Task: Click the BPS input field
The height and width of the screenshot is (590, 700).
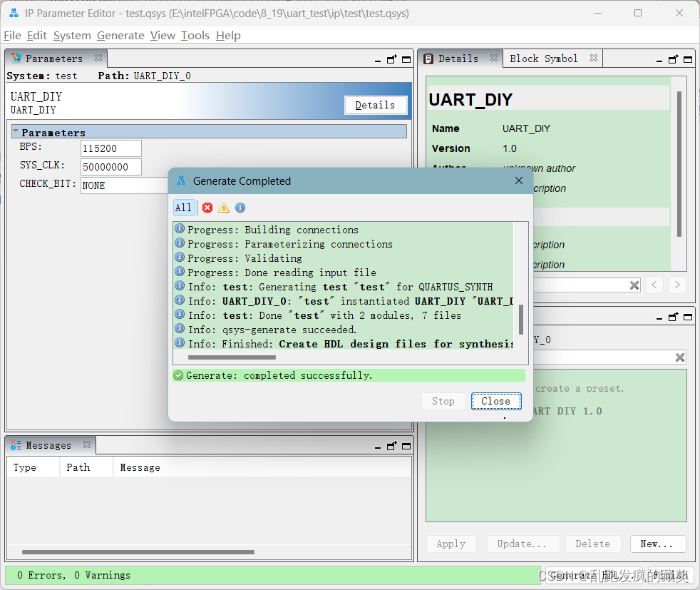Action: 110,148
